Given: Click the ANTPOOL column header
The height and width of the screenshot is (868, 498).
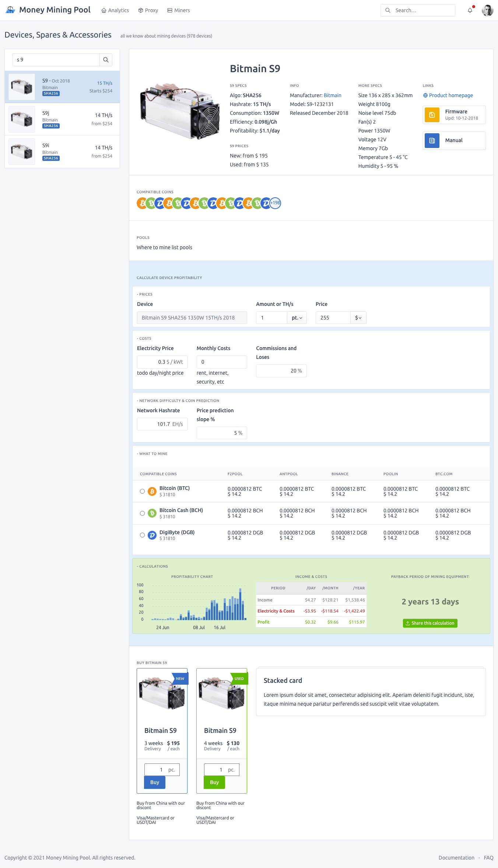Looking at the screenshot, I should (x=289, y=474).
